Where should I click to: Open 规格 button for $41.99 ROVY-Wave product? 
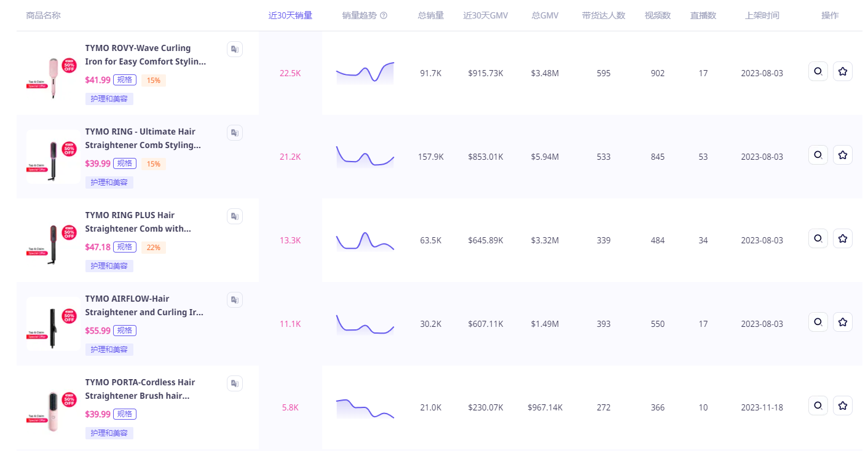tap(125, 80)
